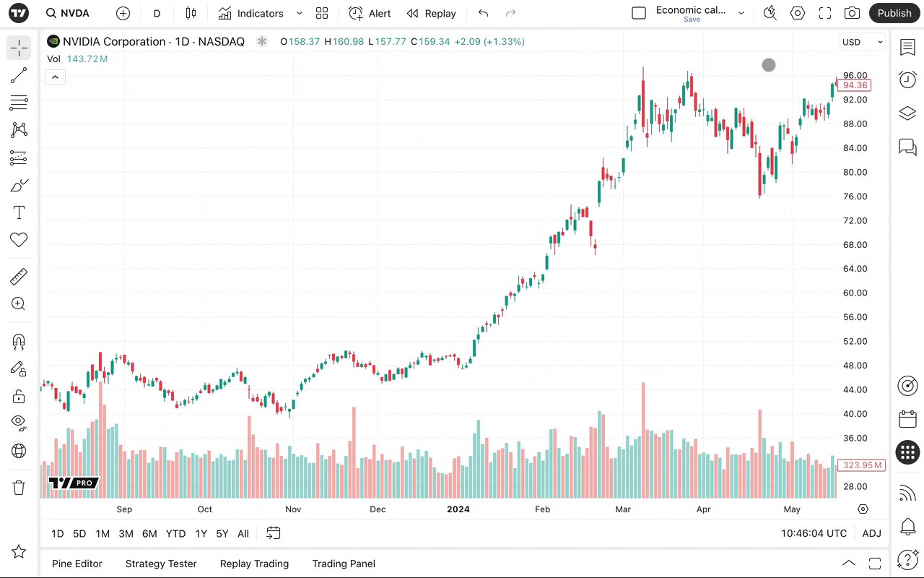The image size is (924, 578).
Task: Expand the layout management dropdown arrow
Action: tap(741, 13)
